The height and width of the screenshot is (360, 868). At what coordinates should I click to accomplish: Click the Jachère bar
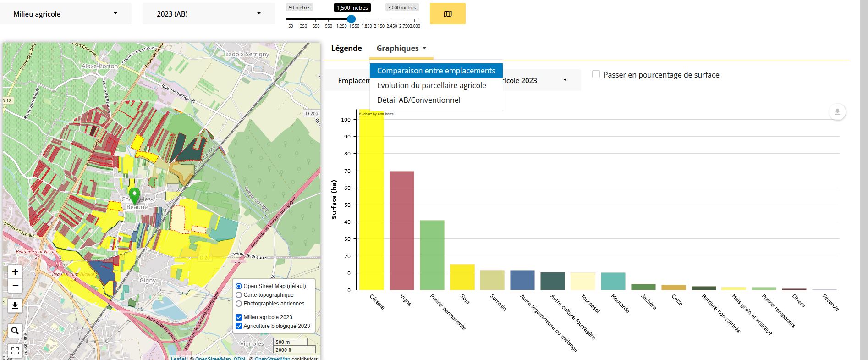tap(643, 287)
